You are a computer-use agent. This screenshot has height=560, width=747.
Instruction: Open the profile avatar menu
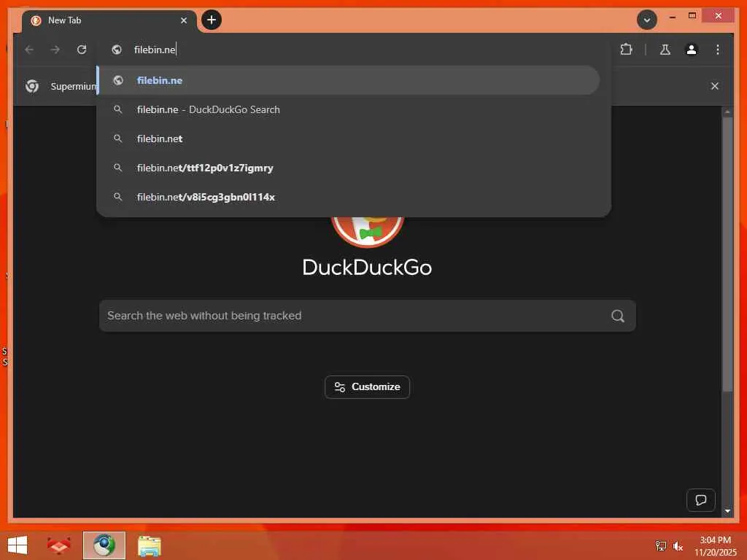click(692, 50)
